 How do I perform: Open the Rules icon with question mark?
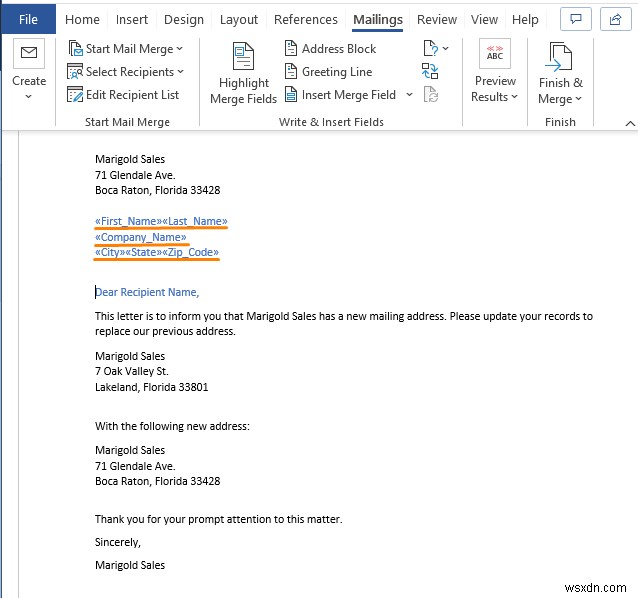[430, 48]
